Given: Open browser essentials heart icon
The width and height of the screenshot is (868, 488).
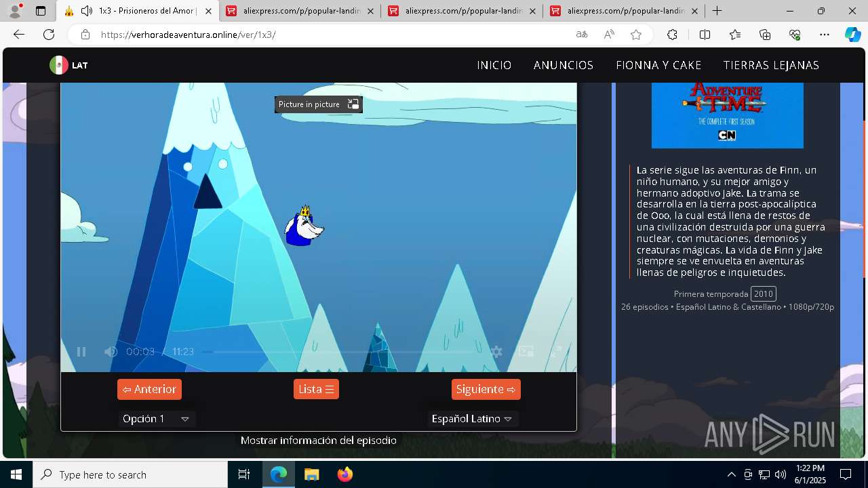Looking at the screenshot, I should [x=795, y=35].
